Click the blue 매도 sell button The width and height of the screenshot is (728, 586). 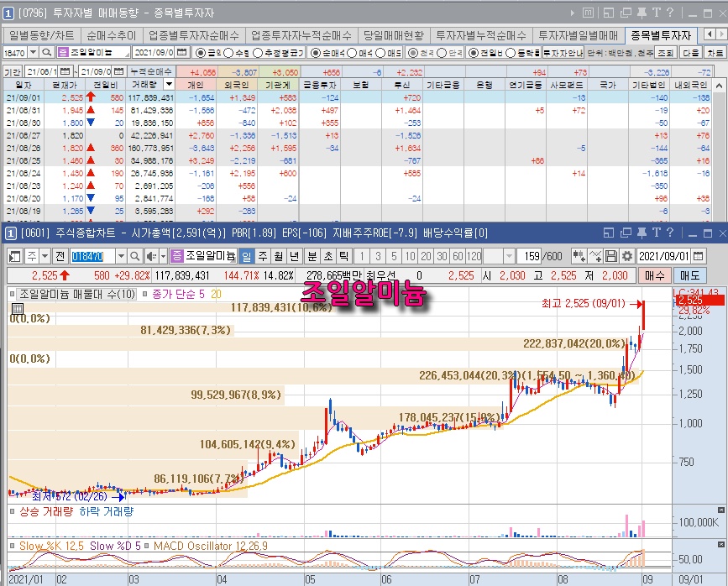pyautogui.click(x=690, y=275)
